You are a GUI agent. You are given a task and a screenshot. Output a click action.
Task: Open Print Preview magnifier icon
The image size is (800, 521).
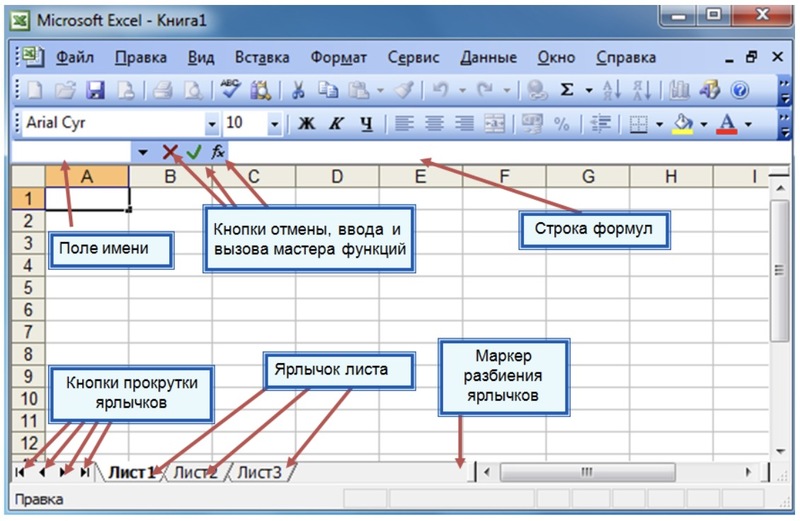(x=193, y=91)
